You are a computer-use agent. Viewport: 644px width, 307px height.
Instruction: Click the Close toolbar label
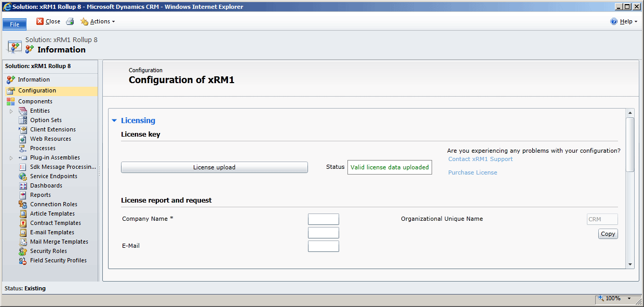(53, 21)
